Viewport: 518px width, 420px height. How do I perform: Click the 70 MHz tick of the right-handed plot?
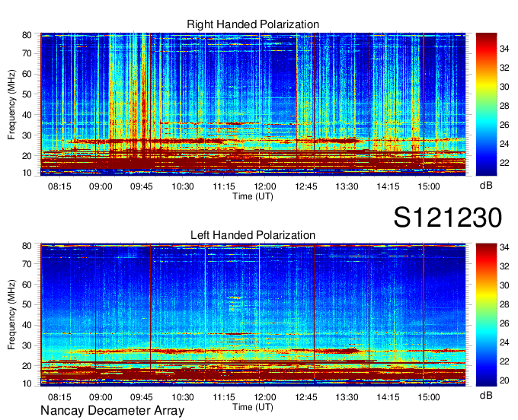coord(27,53)
